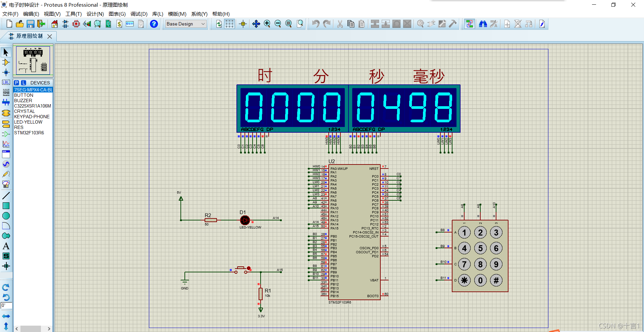This screenshot has width=644, height=332.
Task: Open the Base Design dropdown
Action: point(186,24)
